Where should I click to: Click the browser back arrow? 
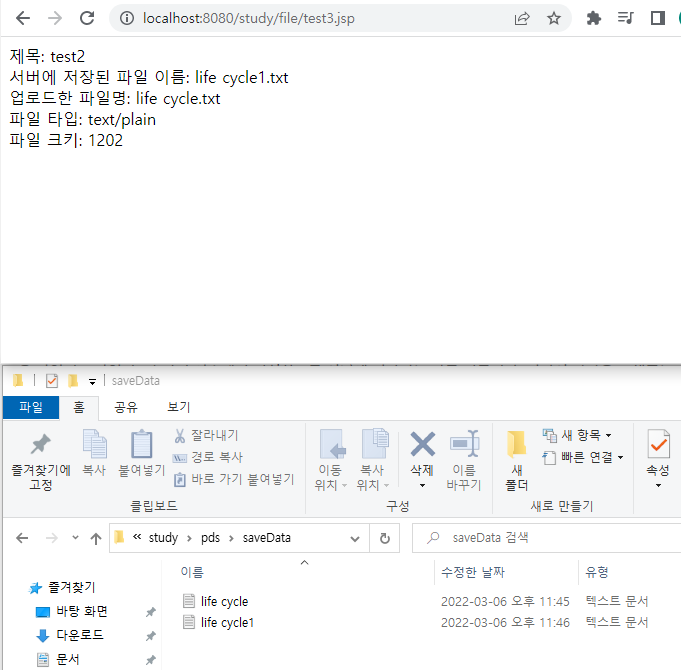(x=23, y=18)
